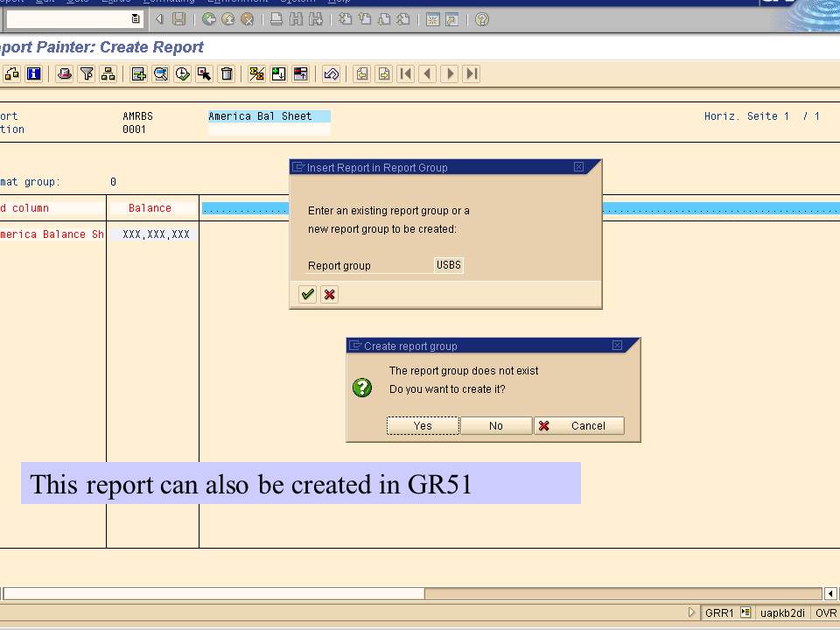Viewport: 840px width, 630px height.
Task: Open the Find binoculars icon
Action: (295, 17)
